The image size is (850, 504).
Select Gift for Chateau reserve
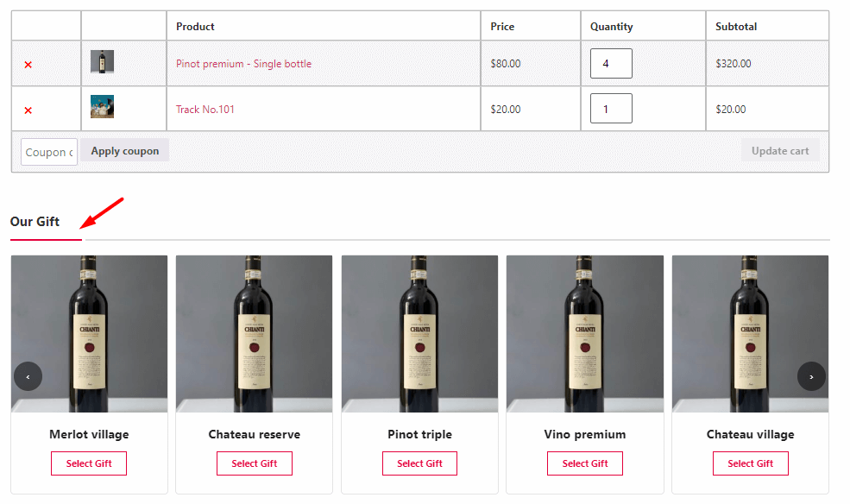pyautogui.click(x=255, y=463)
